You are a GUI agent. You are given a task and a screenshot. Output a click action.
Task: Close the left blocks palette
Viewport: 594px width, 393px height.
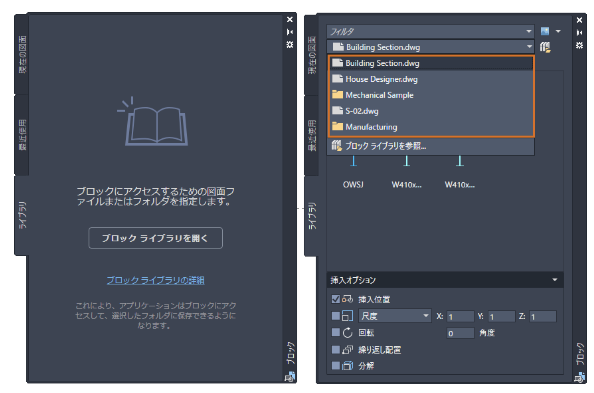[290, 19]
